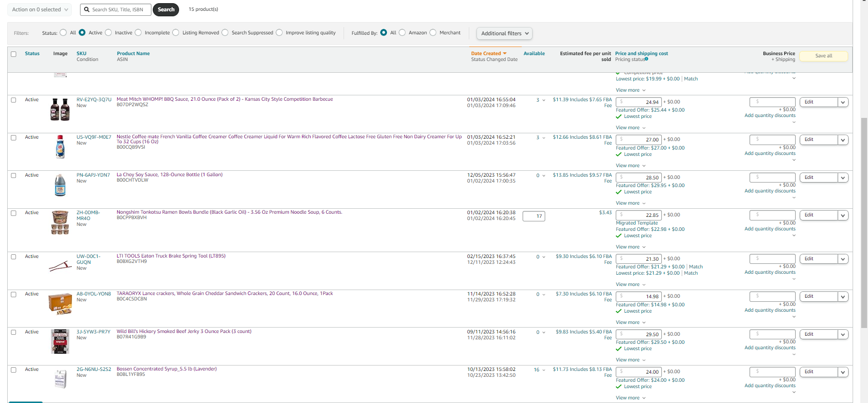
Task: Click the 24.94 price field for BBQ Sauce
Action: pyautogui.click(x=639, y=102)
